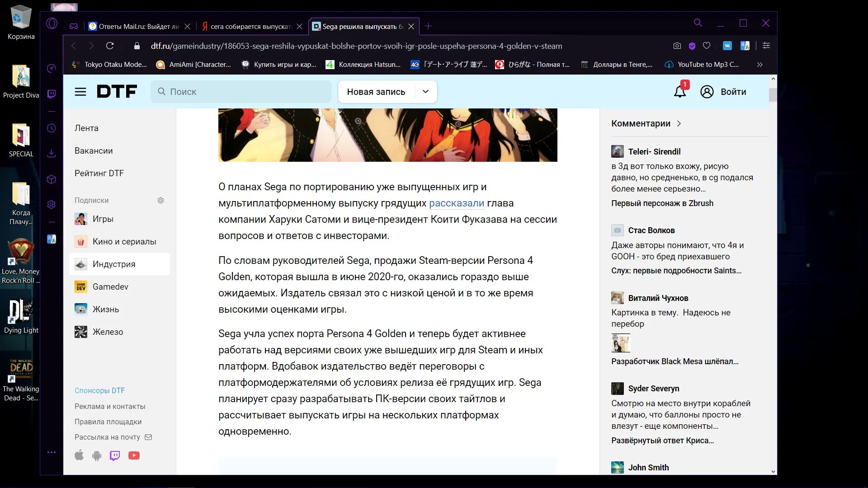Open browser easy setup menu icon
The width and height of the screenshot is (868, 488).
click(766, 46)
